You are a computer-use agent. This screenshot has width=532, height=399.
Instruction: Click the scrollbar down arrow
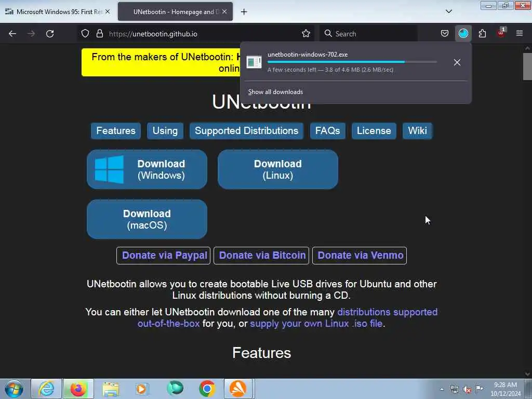tap(527, 374)
